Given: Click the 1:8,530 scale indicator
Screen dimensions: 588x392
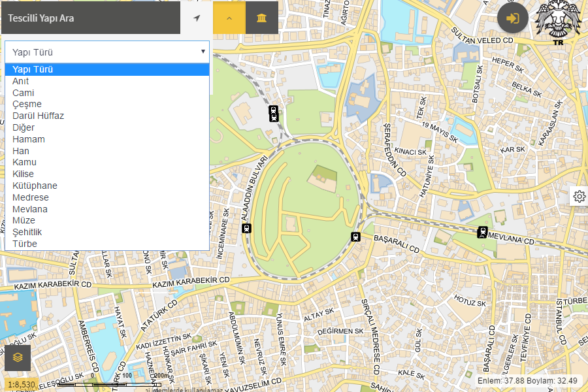Looking at the screenshot, I should [x=22, y=384].
